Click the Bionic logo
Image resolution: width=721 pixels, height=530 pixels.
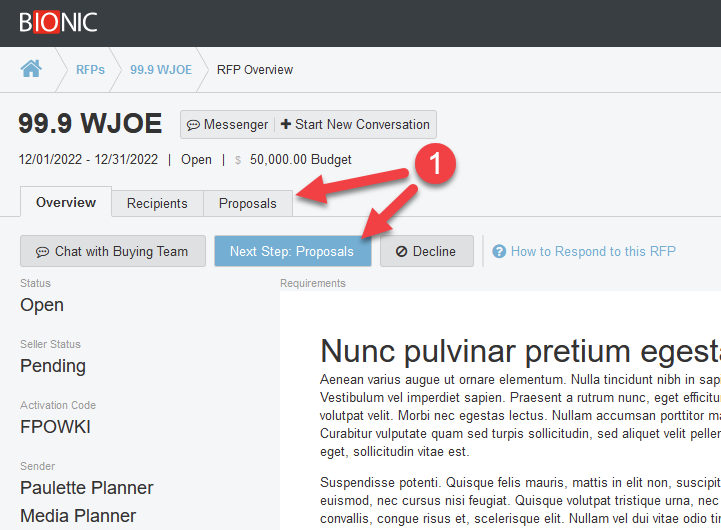[58, 21]
